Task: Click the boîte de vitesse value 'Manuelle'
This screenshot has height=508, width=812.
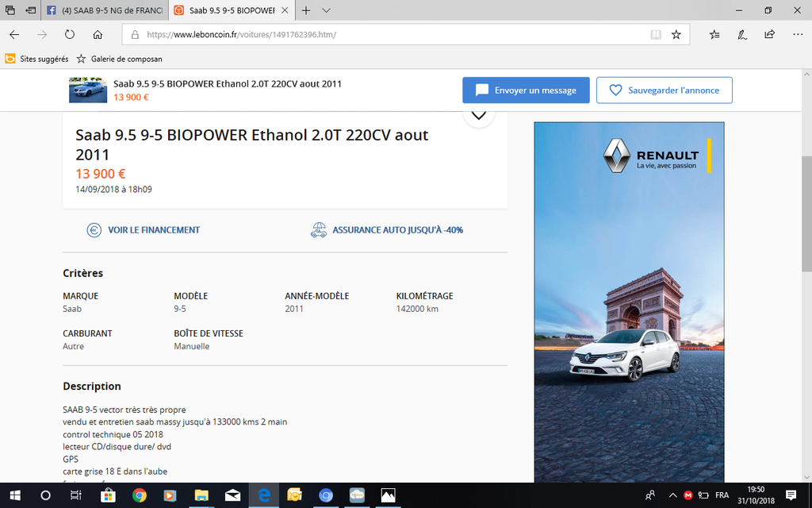Action: coord(192,346)
